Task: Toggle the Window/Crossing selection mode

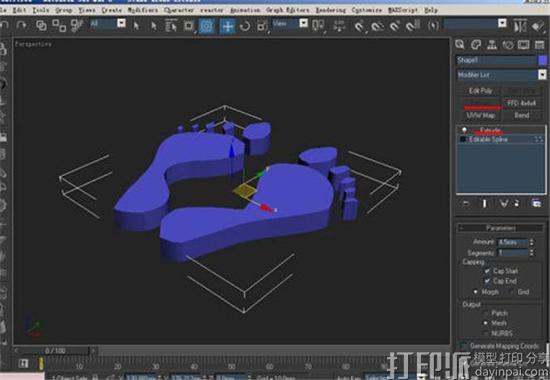Action: tap(207, 26)
